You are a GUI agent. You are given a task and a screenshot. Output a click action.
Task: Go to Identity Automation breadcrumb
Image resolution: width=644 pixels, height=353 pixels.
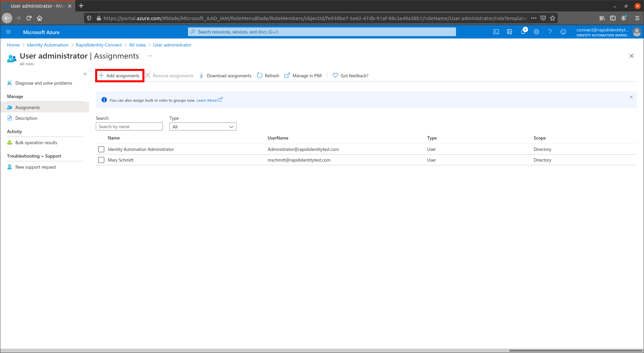coord(48,45)
